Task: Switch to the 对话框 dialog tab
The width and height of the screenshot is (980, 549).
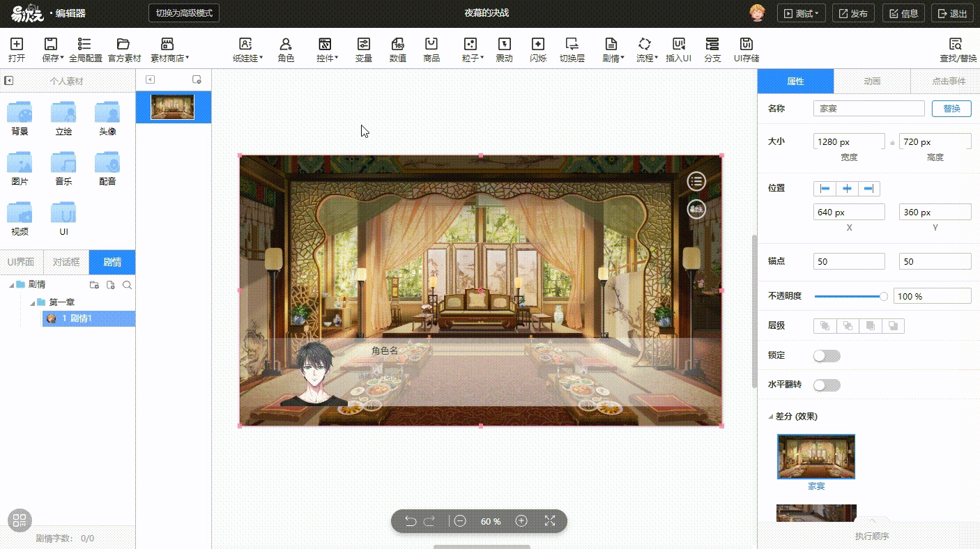Action: [x=66, y=262]
